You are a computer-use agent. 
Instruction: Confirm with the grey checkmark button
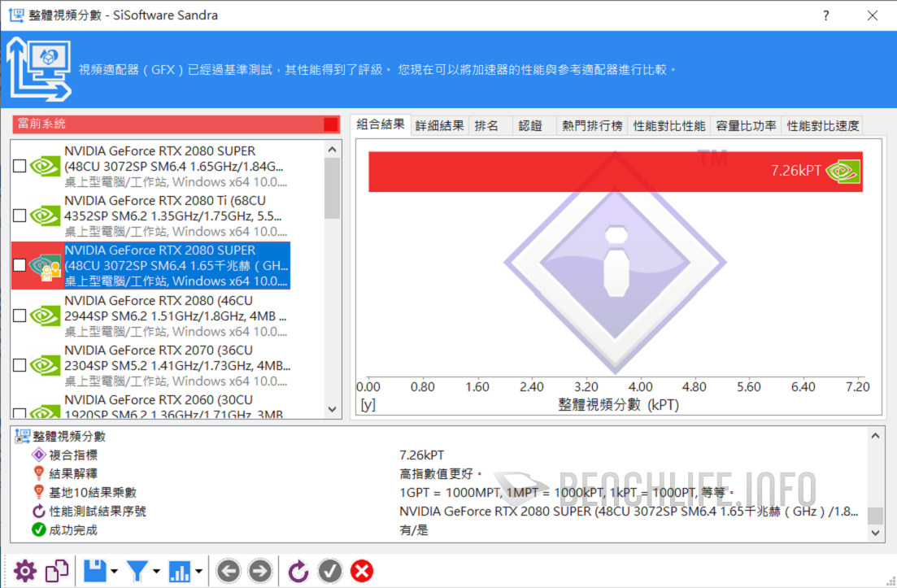click(x=330, y=571)
